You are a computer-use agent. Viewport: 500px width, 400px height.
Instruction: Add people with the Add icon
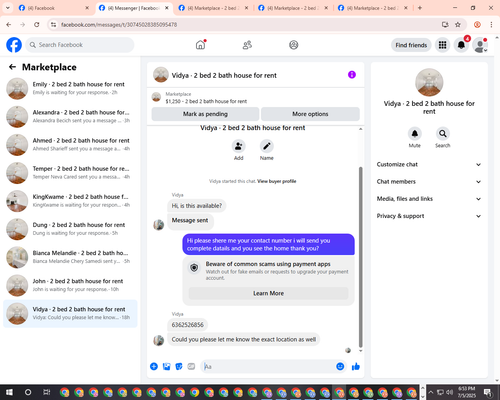[x=238, y=146]
